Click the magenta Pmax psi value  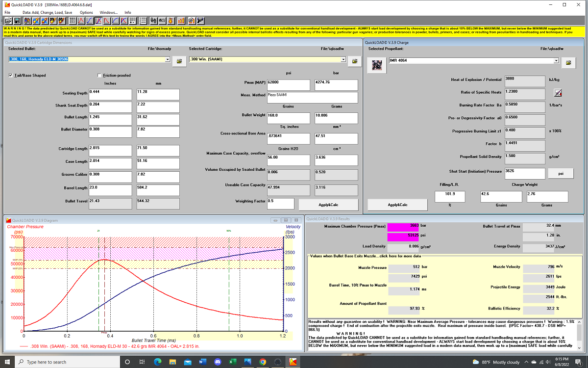coord(403,237)
